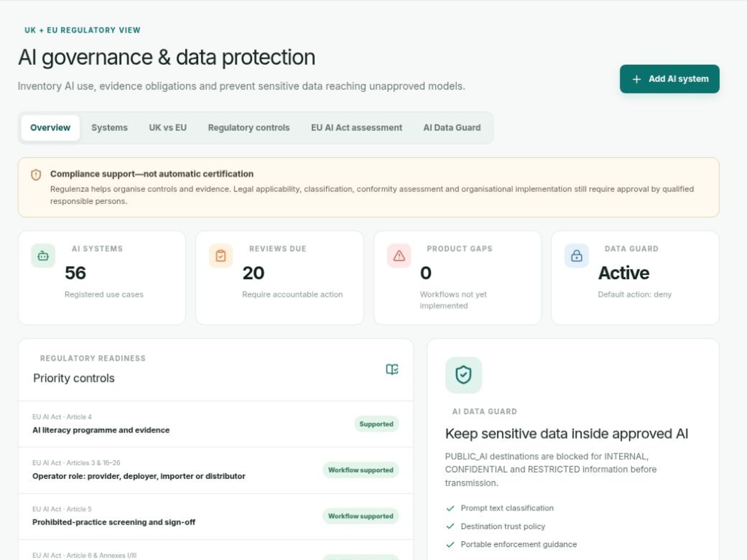The height and width of the screenshot is (560, 747).
Task: Click the shield check icon above AI Data Guard
Action: pos(464,375)
